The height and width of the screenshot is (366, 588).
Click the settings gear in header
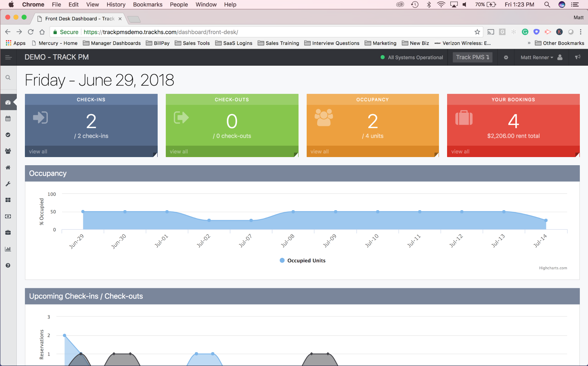[506, 58]
